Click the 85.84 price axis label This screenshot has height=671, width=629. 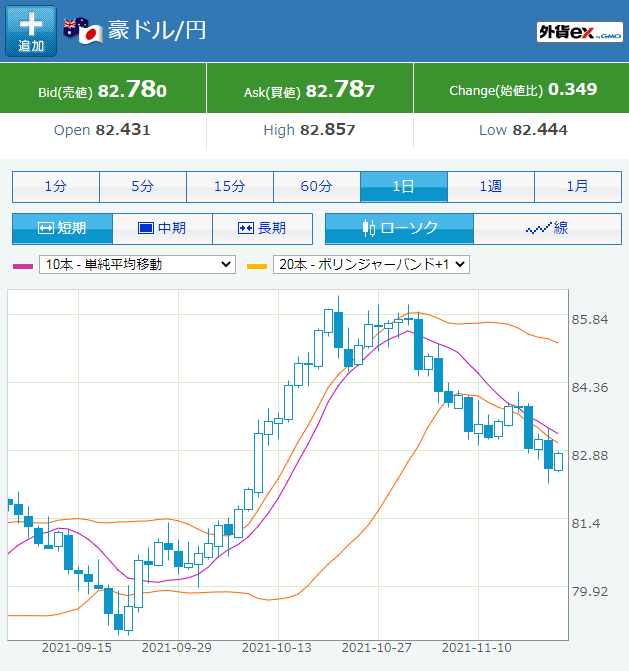click(x=590, y=320)
